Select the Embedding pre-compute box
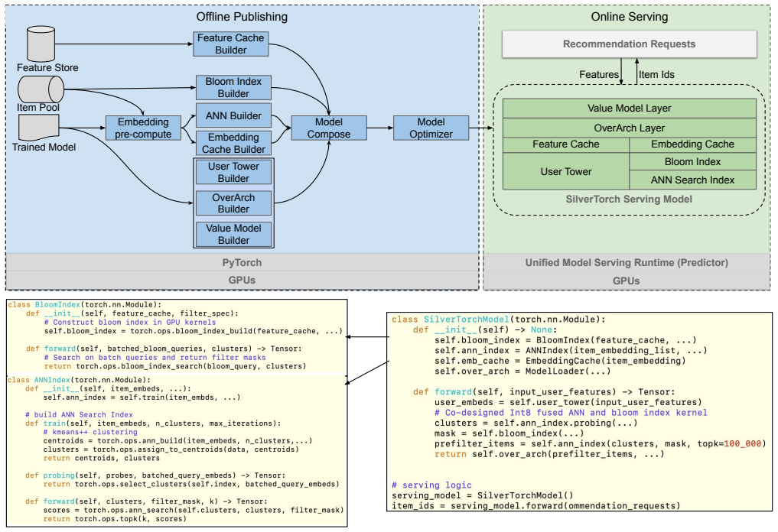The width and height of the screenshot is (778, 532). (143, 128)
